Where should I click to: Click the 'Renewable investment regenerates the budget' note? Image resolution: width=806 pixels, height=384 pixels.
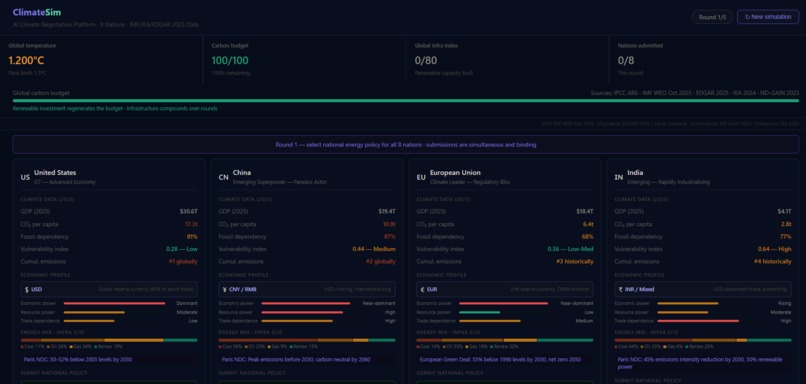pos(115,108)
